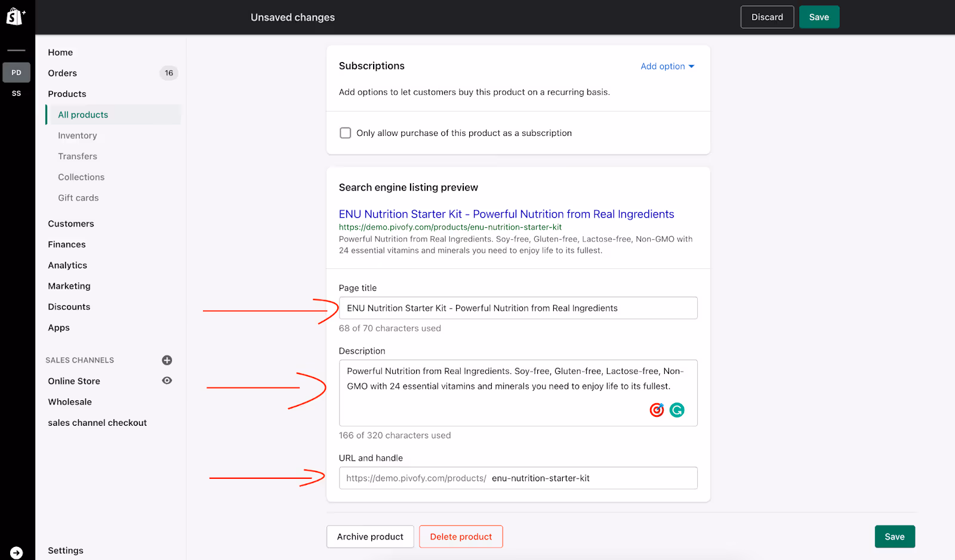Open Marketing section
Viewport: 955px width, 560px height.
coord(69,286)
